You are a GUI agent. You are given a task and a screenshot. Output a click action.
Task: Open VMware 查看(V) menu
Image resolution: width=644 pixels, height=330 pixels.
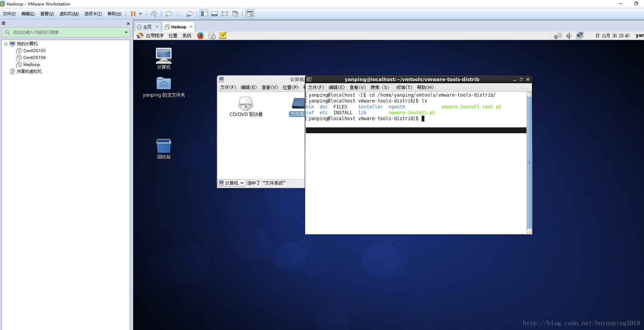(47, 14)
